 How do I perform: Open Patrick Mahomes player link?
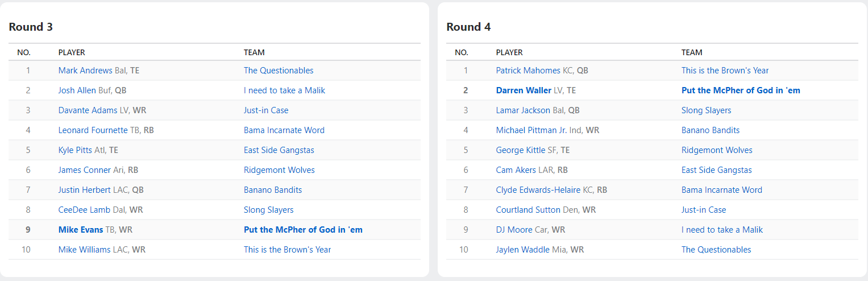coord(528,71)
